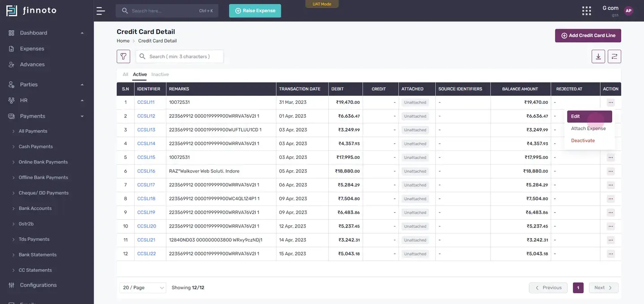Image resolution: width=644 pixels, height=304 pixels.
Task: Expand the Parties sidebar section
Action: click(47, 85)
